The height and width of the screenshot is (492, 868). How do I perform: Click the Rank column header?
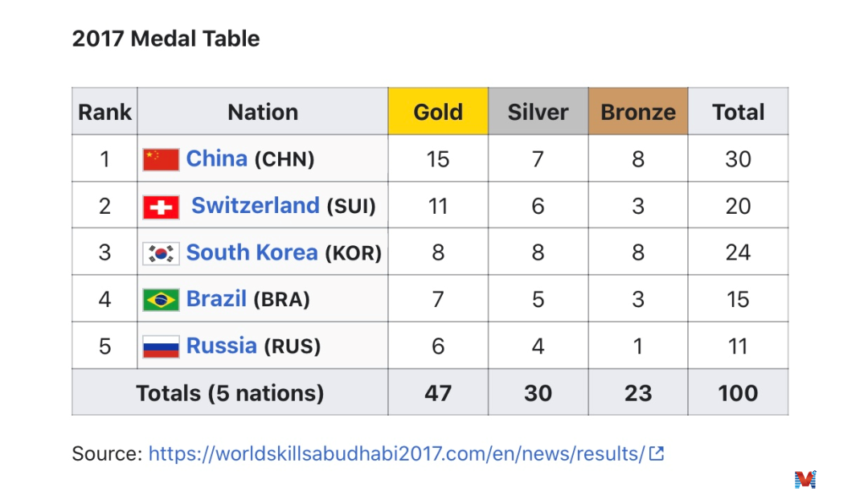coord(104,112)
